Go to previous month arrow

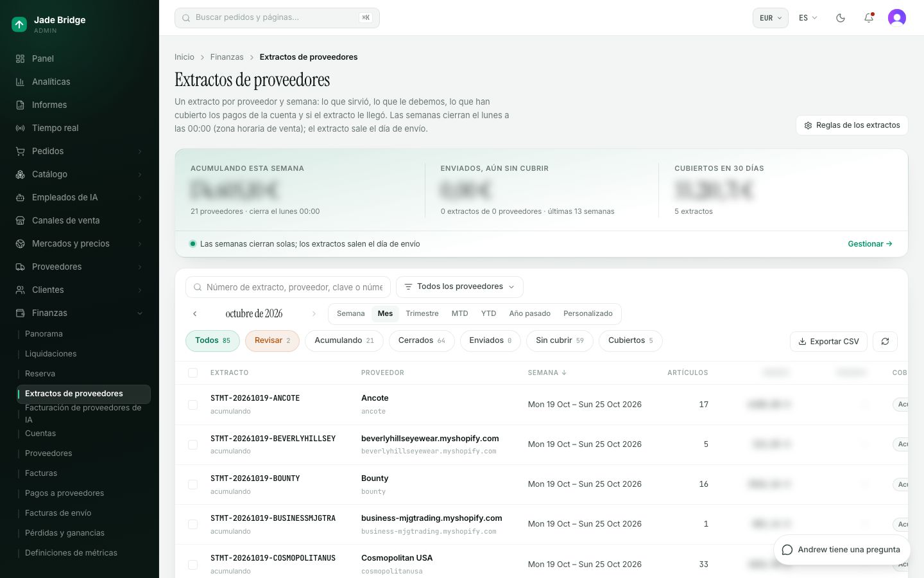pos(195,314)
